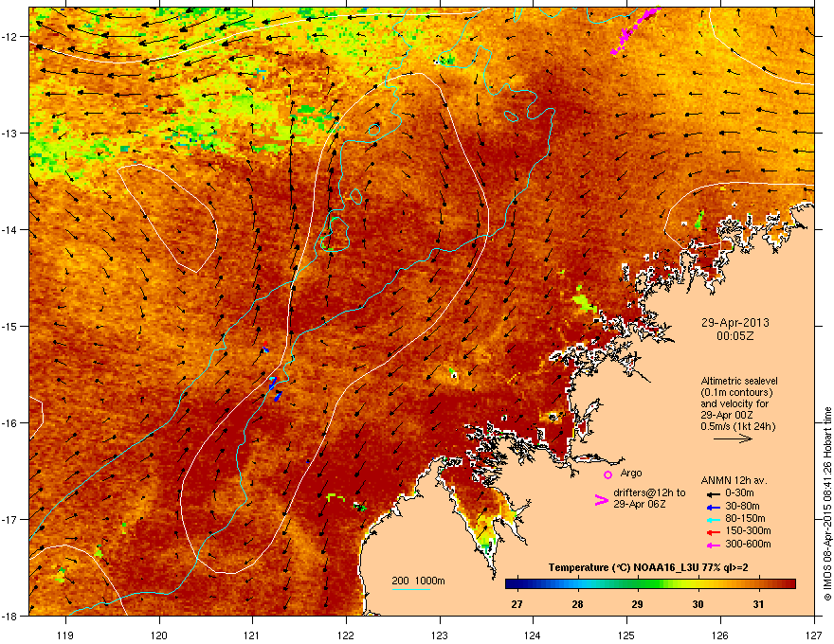Click latitude axis label -15
Screen dimensions: 834x644
click(x=9, y=326)
